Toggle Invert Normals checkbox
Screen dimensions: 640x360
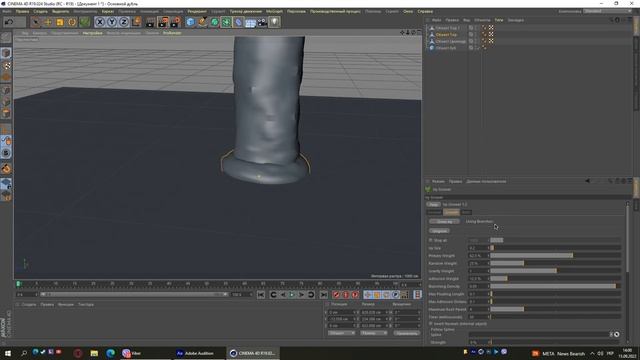[x=431, y=324]
